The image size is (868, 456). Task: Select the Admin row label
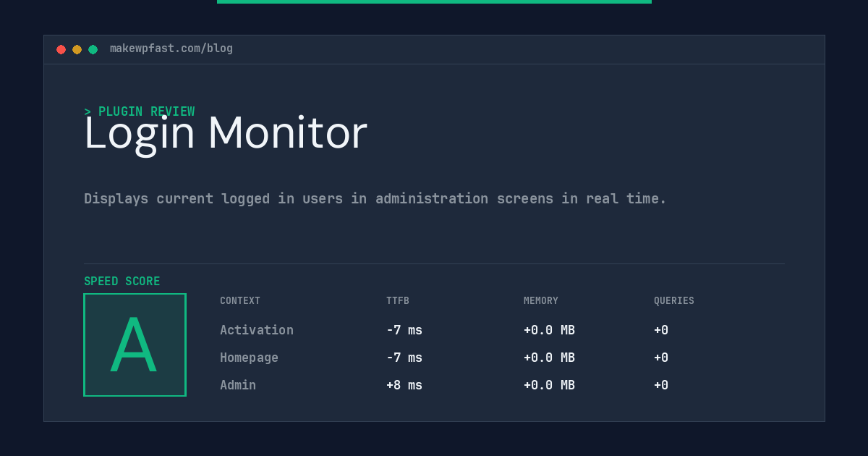pyautogui.click(x=238, y=385)
